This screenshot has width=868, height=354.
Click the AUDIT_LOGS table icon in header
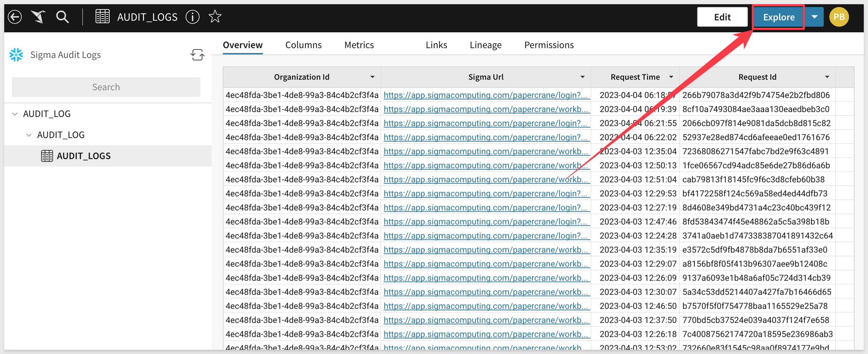(103, 17)
